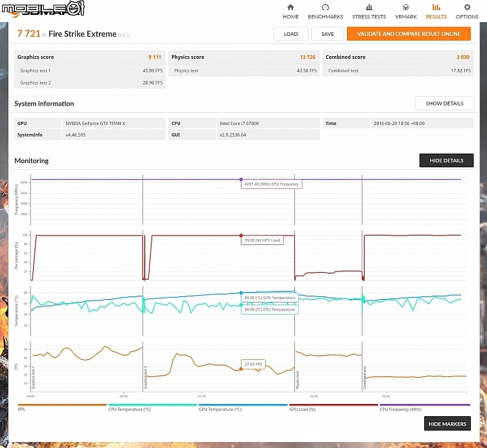The image size is (487, 448).
Task: Toggle GPU Temperature legend bar
Action: (x=243, y=405)
